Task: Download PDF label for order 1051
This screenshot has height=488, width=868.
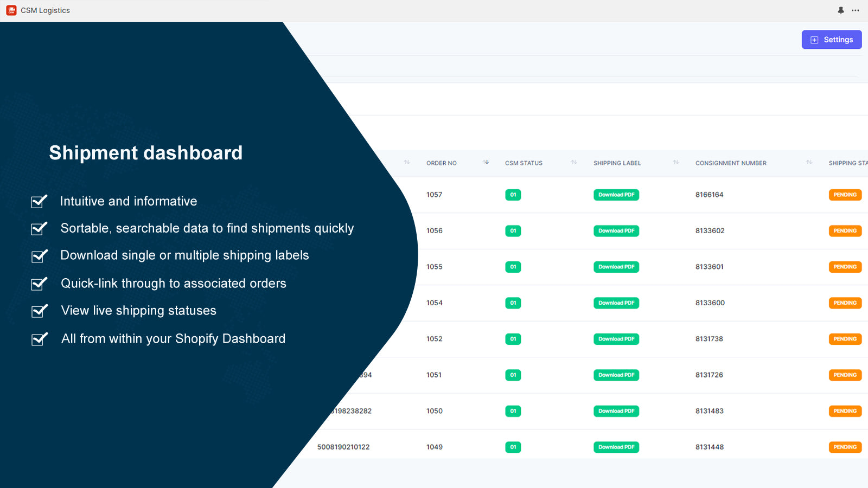Action: click(616, 375)
